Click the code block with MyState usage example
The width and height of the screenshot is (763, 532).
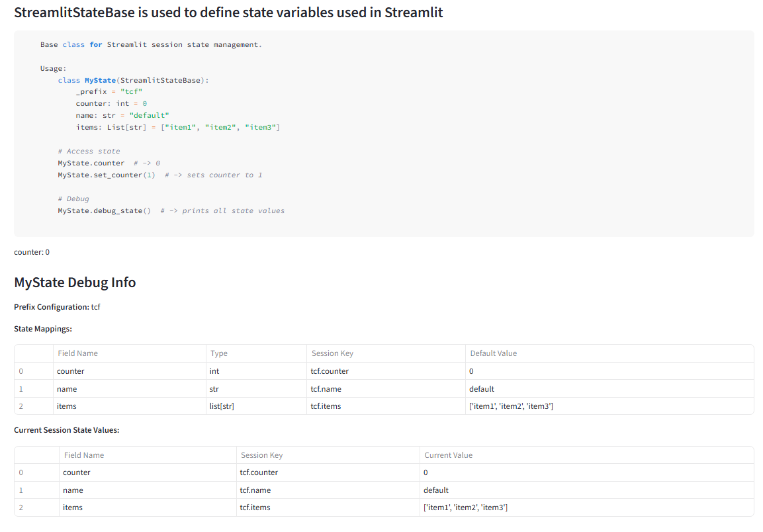tap(384, 134)
